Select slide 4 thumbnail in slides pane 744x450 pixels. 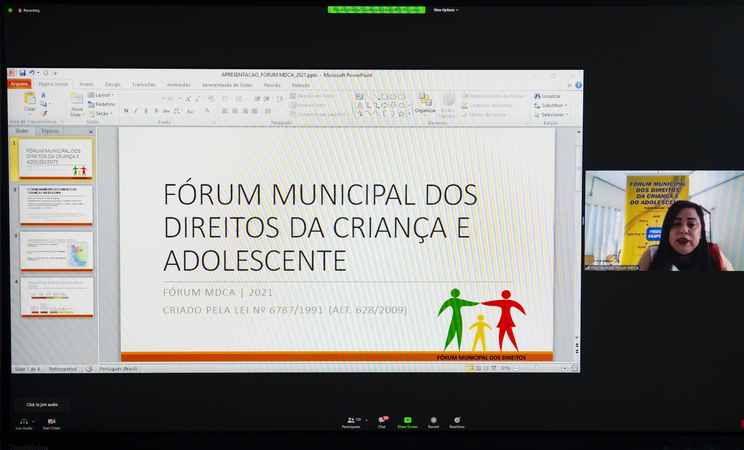(56, 297)
